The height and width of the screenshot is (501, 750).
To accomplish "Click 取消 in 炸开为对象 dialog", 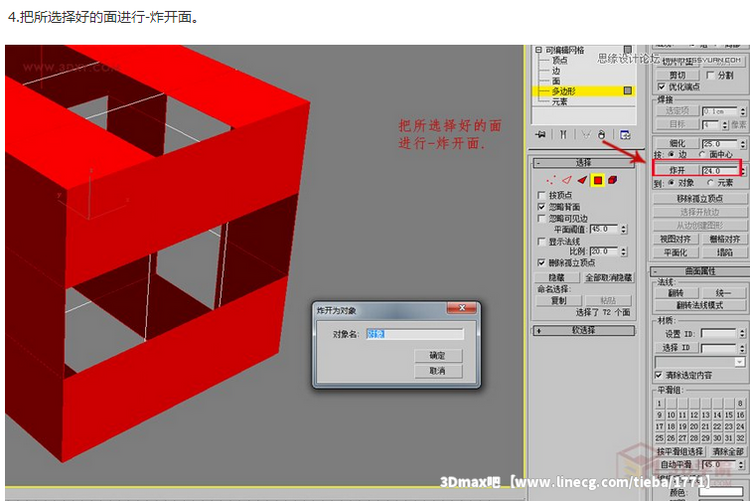I will click(x=438, y=371).
